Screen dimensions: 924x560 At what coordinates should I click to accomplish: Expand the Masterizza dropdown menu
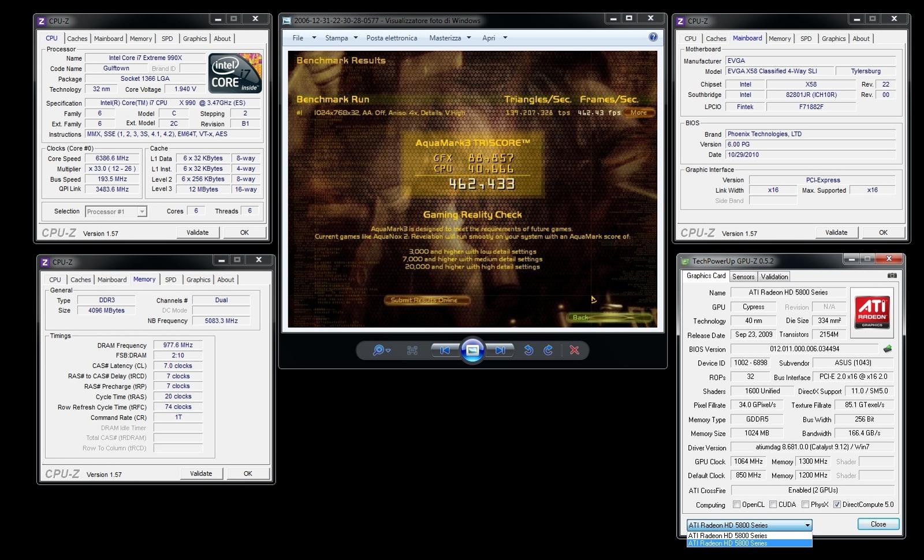click(x=469, y=38)
